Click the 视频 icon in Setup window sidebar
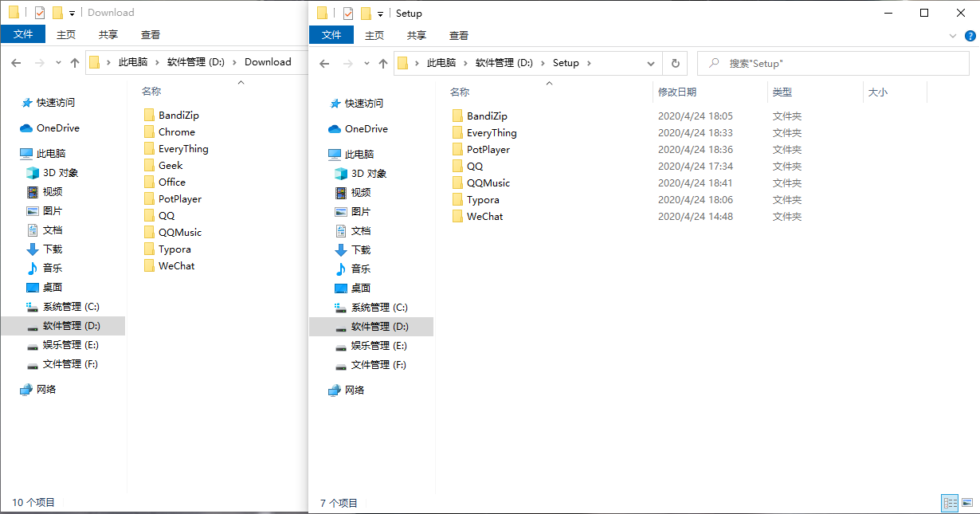This screenshot has width=980, height=514. click(x=341, y=192)
